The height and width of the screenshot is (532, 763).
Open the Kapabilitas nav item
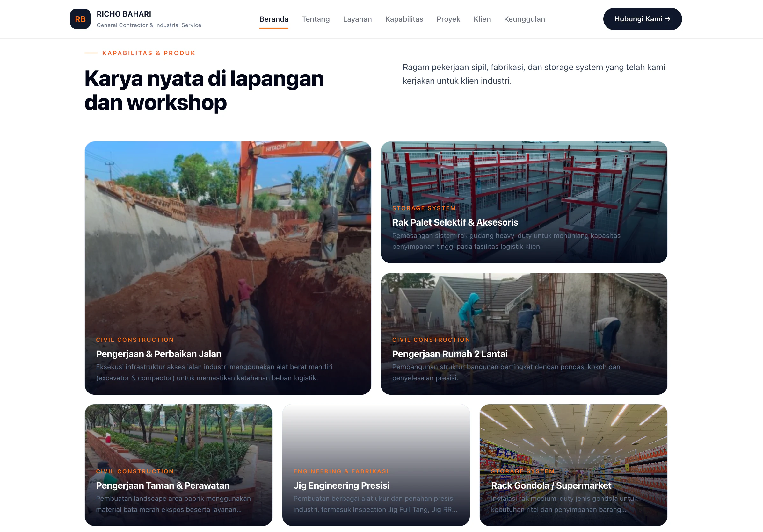click(404, 19)
